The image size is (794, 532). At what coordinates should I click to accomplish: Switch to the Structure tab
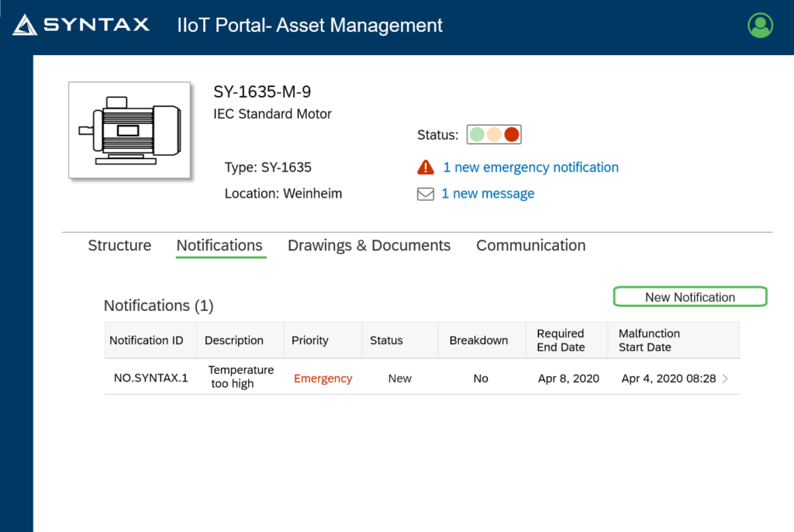click(x=119, y=245)
